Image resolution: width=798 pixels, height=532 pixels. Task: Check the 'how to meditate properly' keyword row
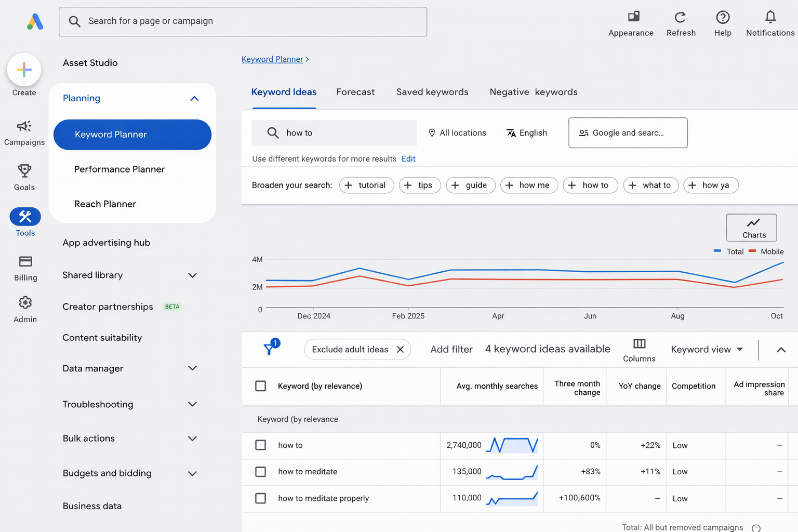click(261, 498)
